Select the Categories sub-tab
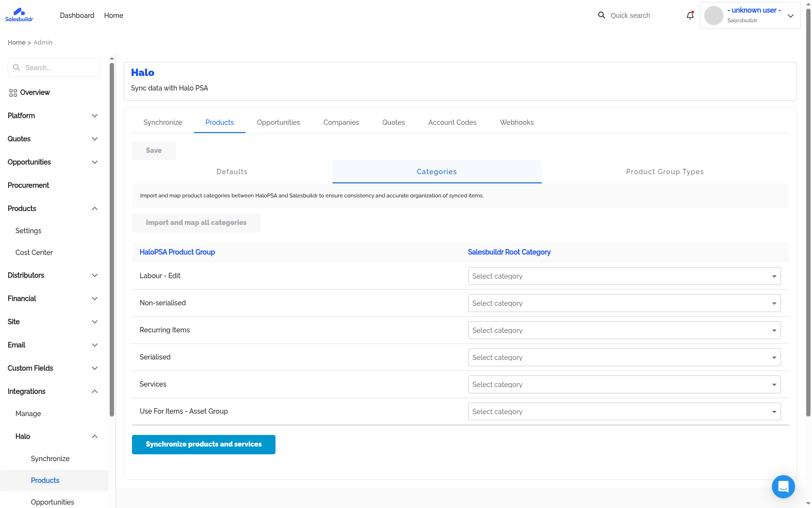The width and height of the screenshot is (812, 508). coord(437,172)
